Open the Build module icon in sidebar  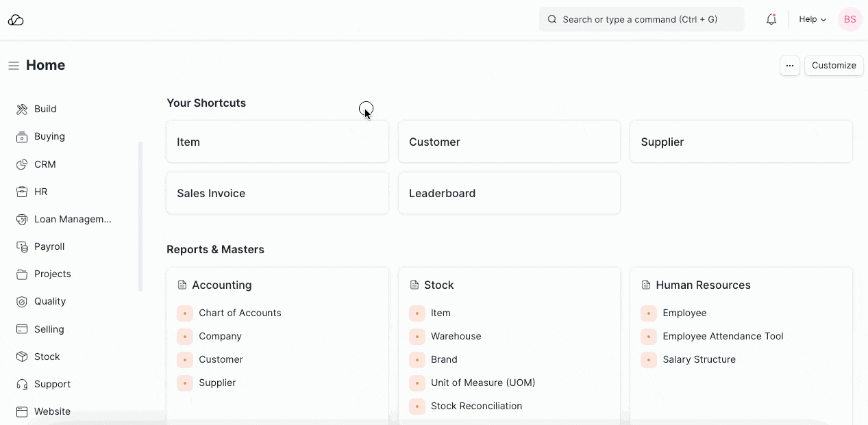tap(22, 110)
